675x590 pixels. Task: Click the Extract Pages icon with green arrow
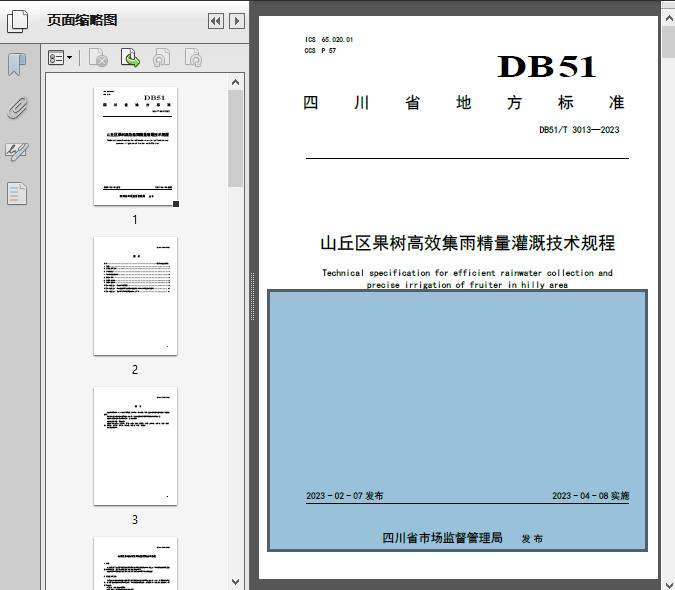130,59
